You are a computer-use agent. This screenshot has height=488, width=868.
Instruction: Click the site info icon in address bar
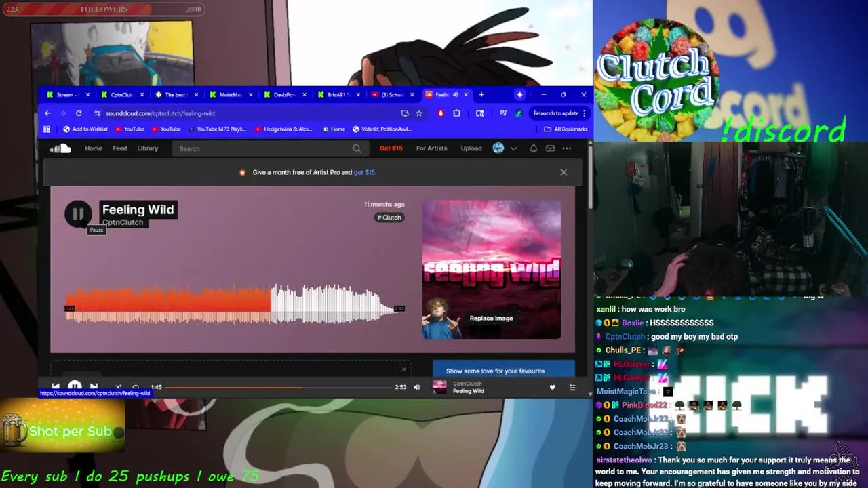point(98,113)
